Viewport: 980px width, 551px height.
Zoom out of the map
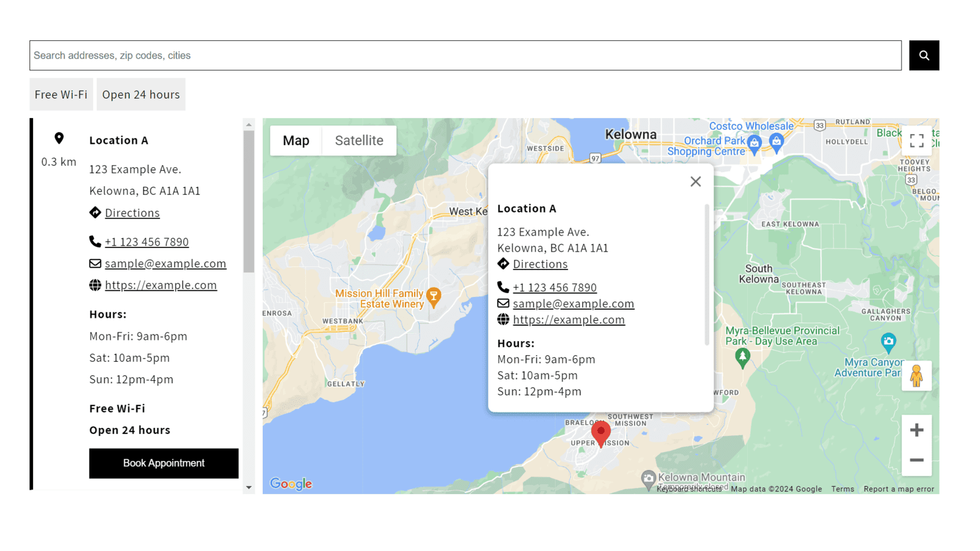tap(916, 460)
